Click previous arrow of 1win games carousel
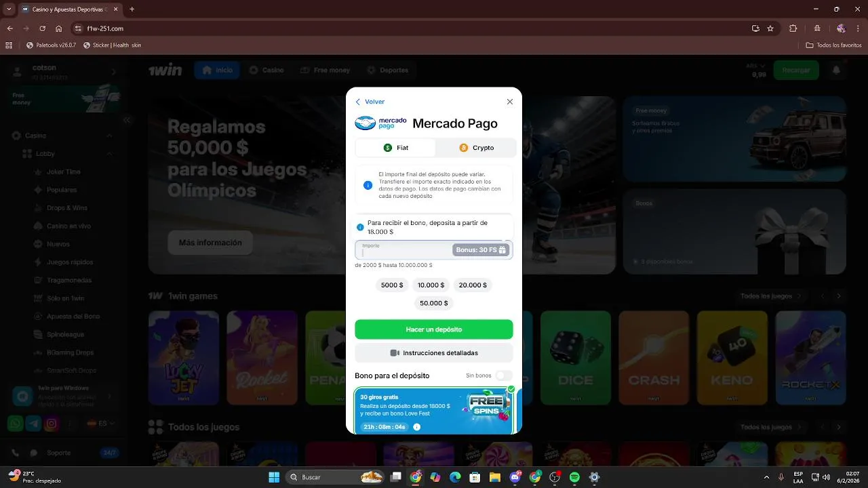Viewport: 868px width, 488px height. [x=823, y=296]
